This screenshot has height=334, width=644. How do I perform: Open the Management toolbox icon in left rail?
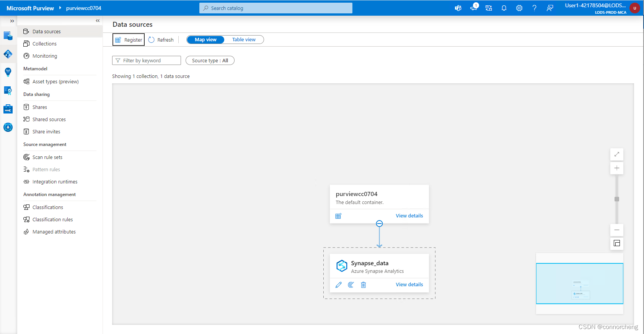coord(8,109)
